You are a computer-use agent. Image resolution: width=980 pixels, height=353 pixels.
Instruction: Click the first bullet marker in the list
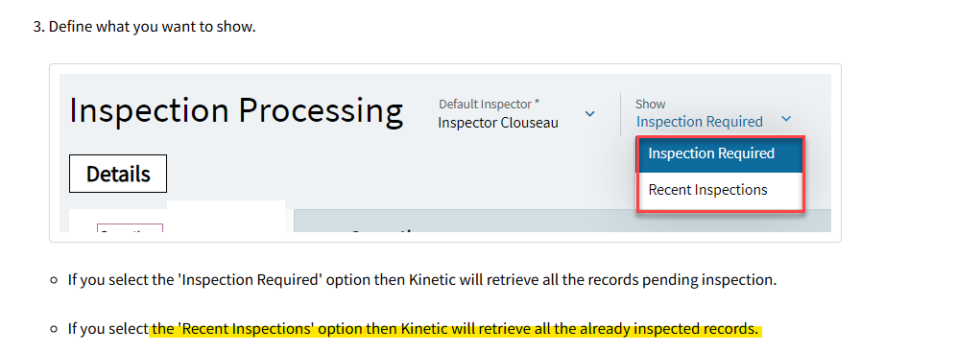point(55,280)
